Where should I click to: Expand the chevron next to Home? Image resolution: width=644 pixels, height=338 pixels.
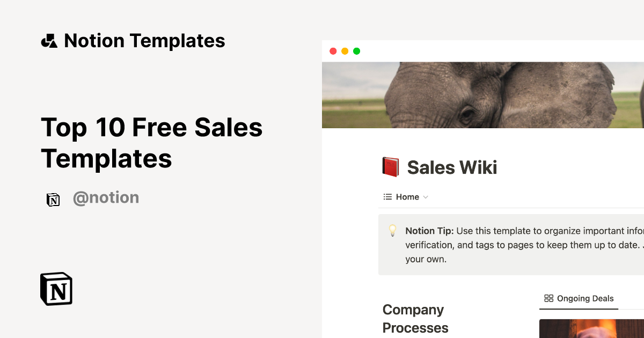click(x=426, y=197)
